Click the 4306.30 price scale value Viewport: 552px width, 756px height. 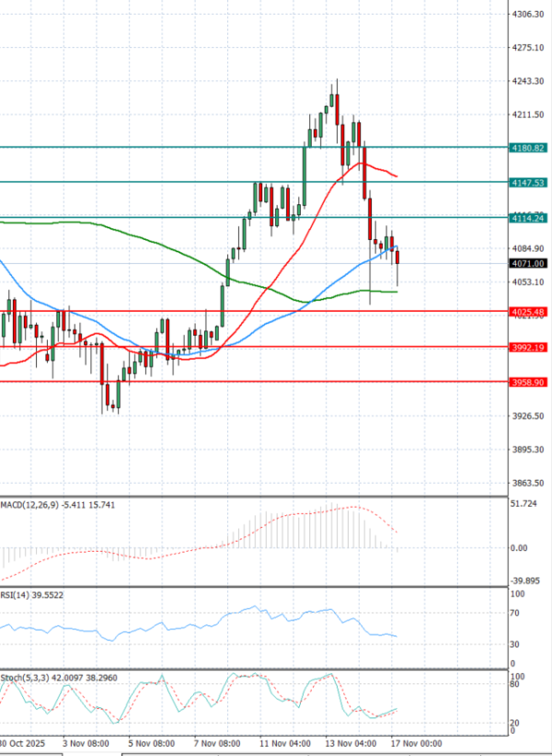pyautogui.click(x=528, y=15)
